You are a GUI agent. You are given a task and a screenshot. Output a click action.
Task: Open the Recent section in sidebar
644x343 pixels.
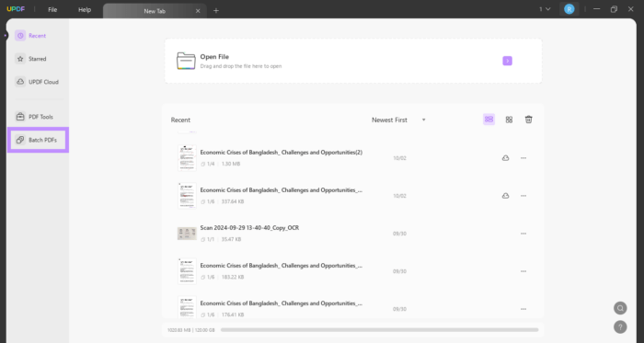click(x=30, y=36)
